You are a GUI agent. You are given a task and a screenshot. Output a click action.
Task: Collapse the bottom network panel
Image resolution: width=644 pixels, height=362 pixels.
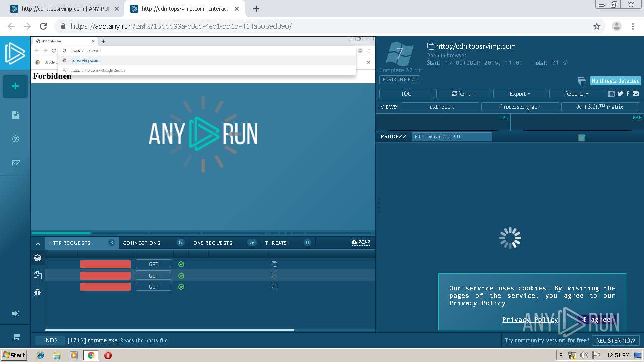click(38, 243)
